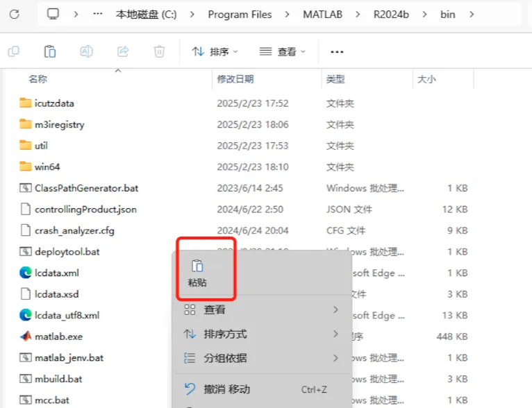Select mcc.bat file icon

26,400
